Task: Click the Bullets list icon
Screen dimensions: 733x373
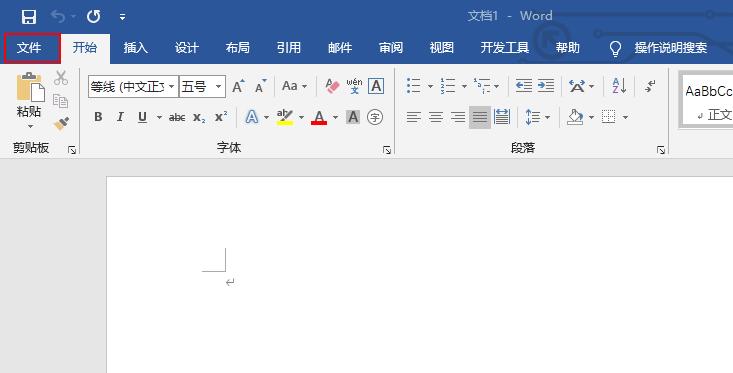Action: (x=414, y=86)
